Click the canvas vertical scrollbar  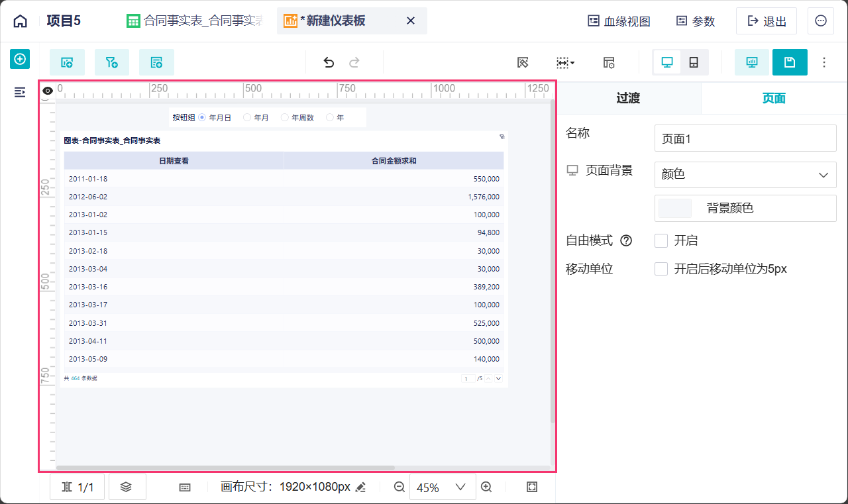coord(553,262)
